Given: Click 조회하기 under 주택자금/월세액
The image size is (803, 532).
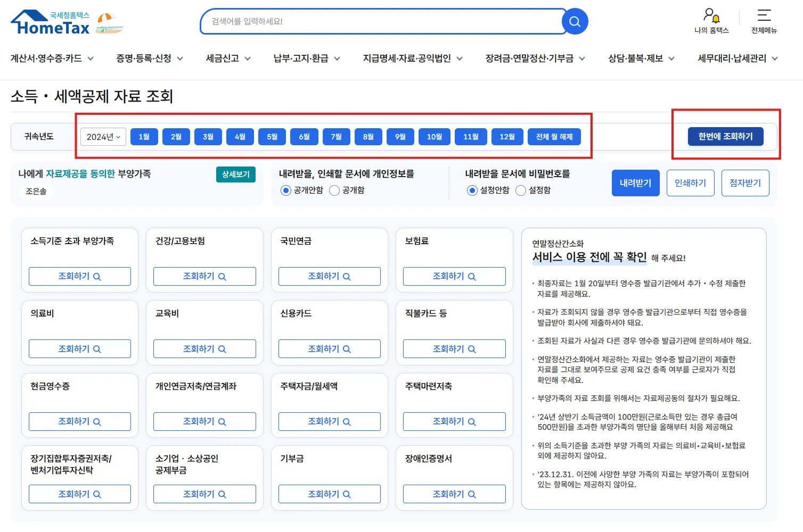Looking at the screenshot, I should [330, 421].
